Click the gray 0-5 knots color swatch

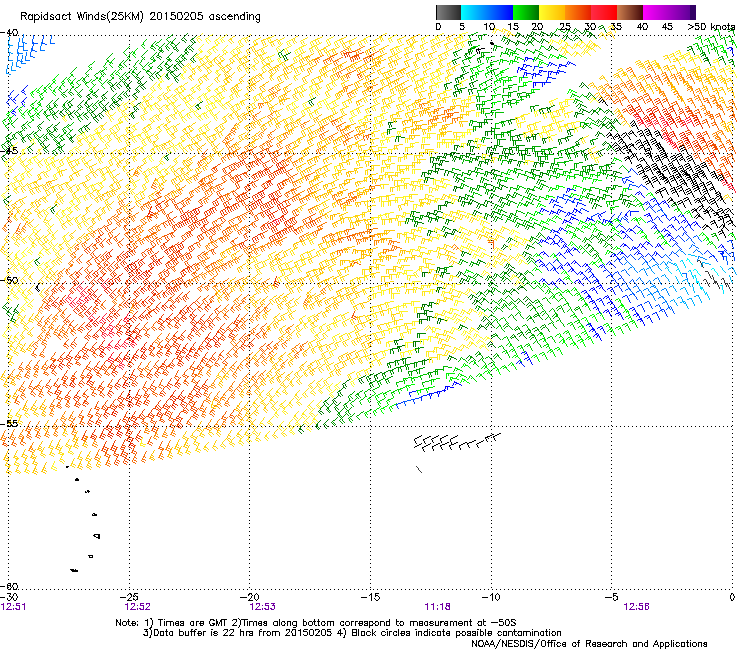pyautogui.click(x=448, y=12)
